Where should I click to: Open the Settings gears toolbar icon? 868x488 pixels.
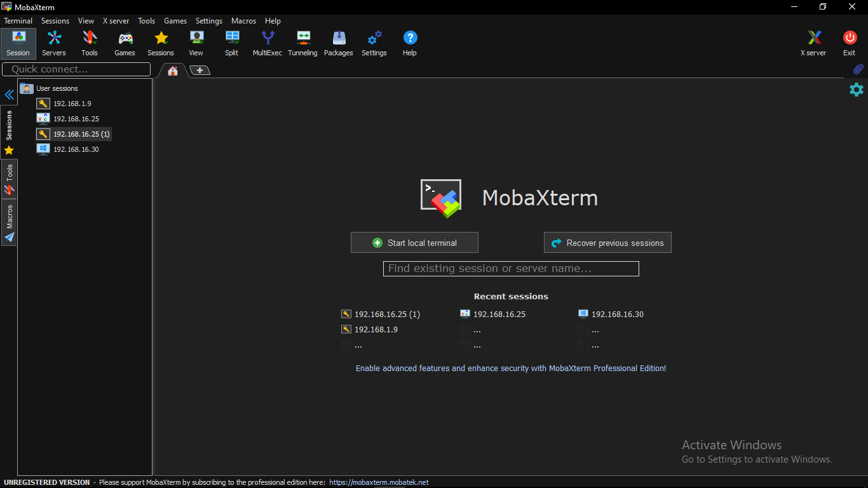point(374,43)
